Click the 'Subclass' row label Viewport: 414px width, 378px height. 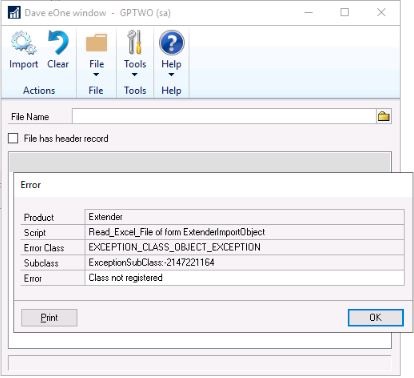pos(41,263)
